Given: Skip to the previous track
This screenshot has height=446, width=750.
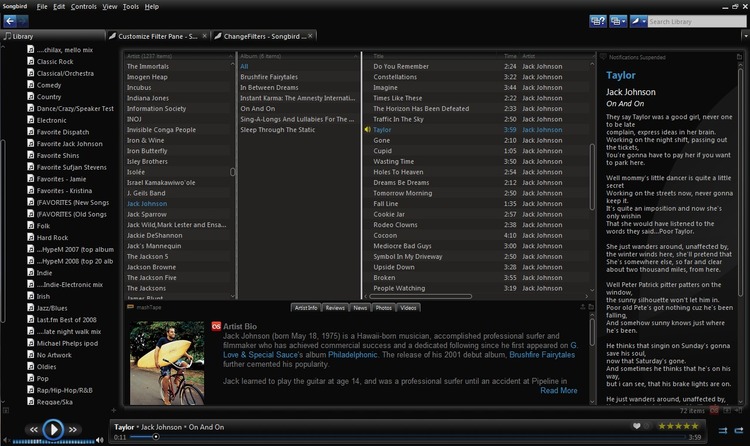Looking at the screenshot, I should point(33,430).
